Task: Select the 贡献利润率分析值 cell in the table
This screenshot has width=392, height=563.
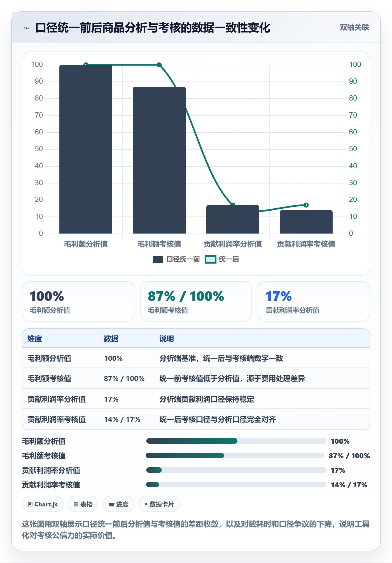Action: click(x=57, y=399)
